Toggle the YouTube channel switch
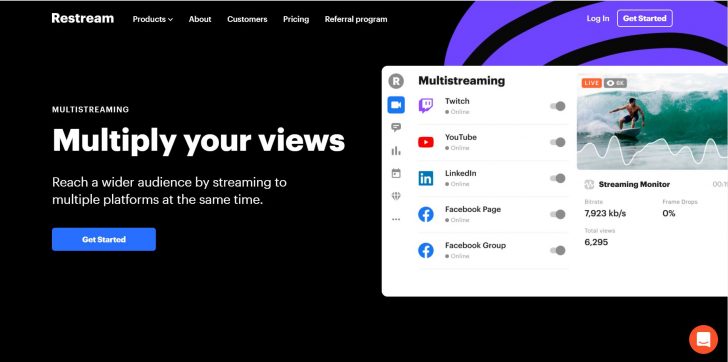 [558, 142]
